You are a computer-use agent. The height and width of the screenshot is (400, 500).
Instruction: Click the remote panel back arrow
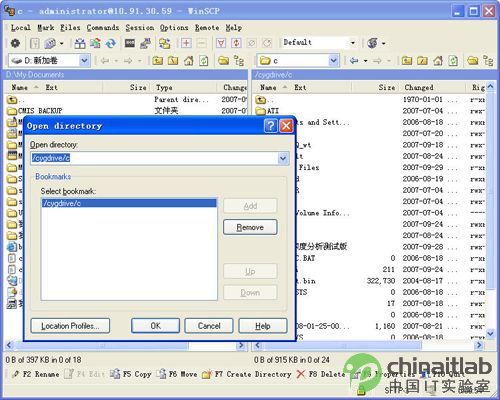(354, 61)
